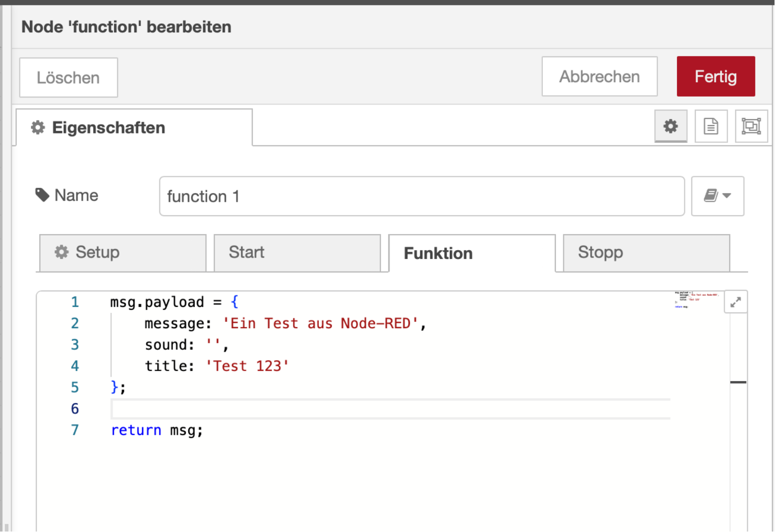Viewport: 775px width, 532px height.
Task: Click the 'Test 123' title string
Action: coord(247,366)
